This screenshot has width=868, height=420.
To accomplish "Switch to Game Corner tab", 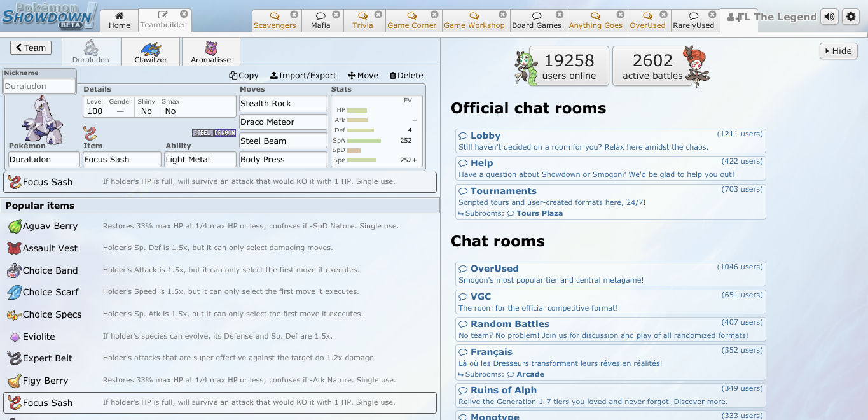I will coord(412,20).
